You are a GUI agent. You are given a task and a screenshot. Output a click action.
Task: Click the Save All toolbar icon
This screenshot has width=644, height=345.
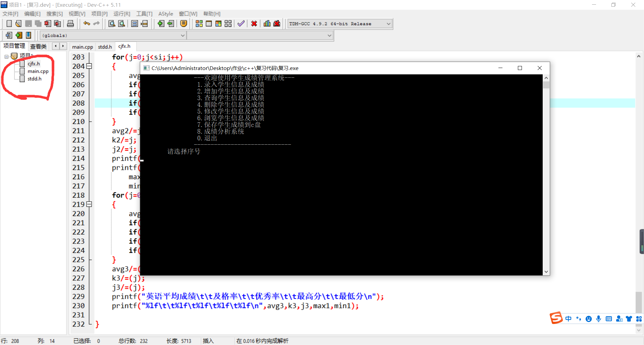coord(38,23)
